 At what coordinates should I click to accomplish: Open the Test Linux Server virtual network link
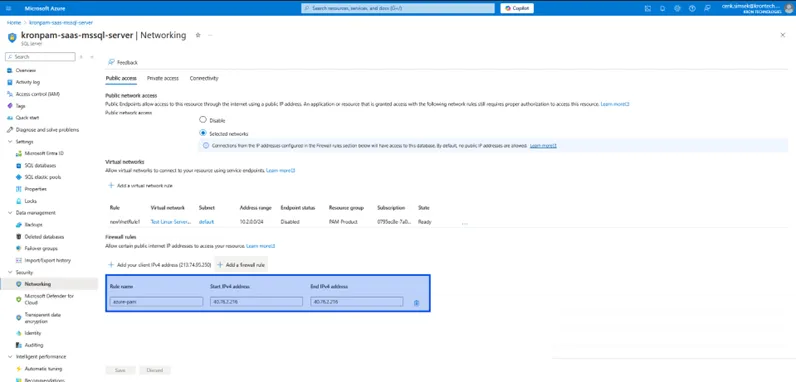click(x=171, y=222)
